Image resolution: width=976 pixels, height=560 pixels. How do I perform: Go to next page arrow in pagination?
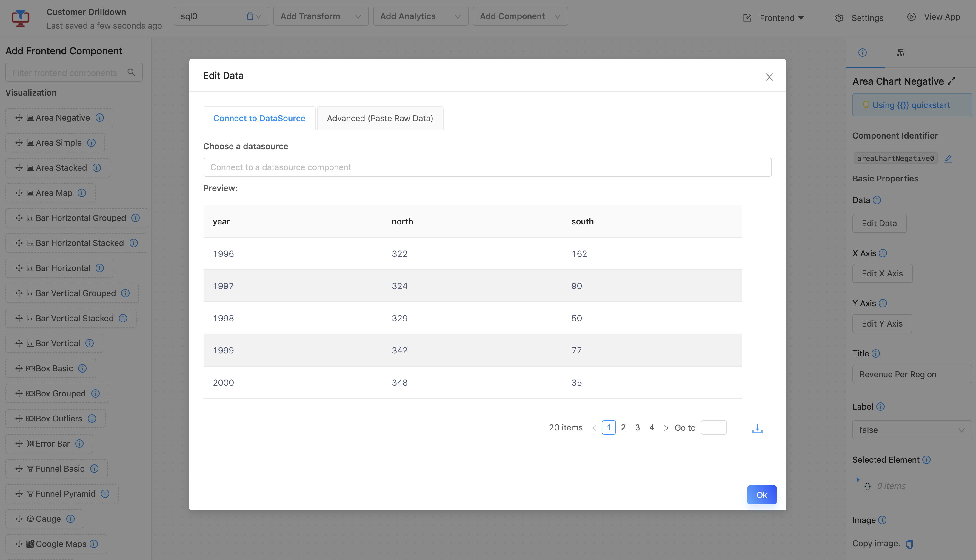pyautogui.click(x=666, y=428)
